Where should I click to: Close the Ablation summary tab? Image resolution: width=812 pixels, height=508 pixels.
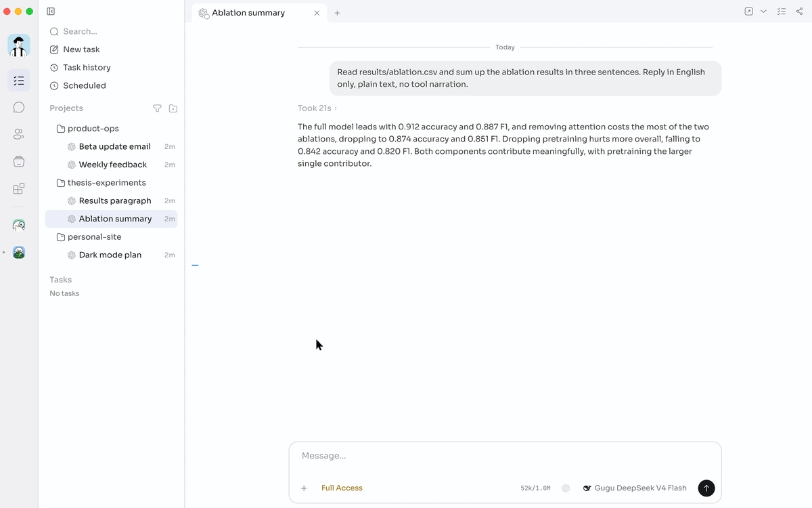pos(317,13)
